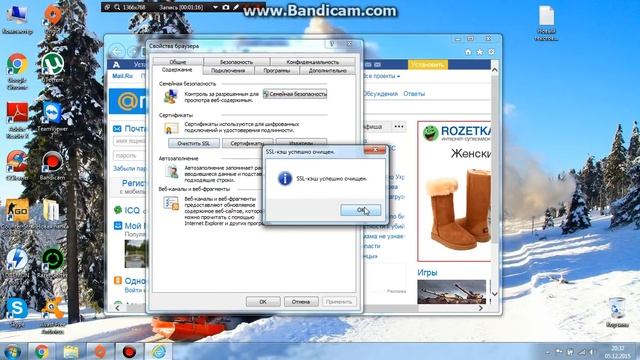640x360 pixels.
Task: Click OK in the browser properties dialog
Action: click(263, 302)
